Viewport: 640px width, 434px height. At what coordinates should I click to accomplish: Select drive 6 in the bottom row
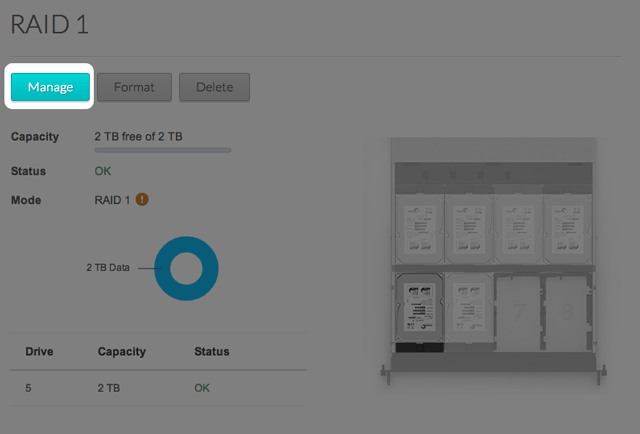(x=468, y=311)
